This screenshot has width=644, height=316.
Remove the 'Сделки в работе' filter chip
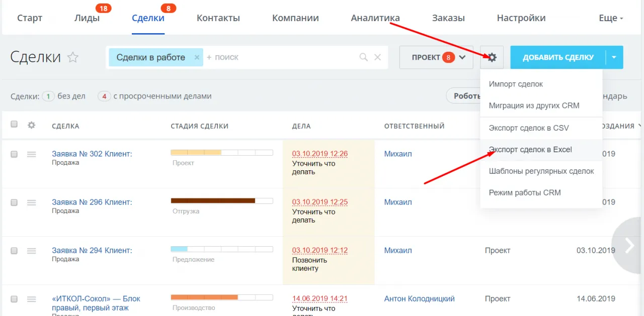pyautogui.click(x=197, y=57)
